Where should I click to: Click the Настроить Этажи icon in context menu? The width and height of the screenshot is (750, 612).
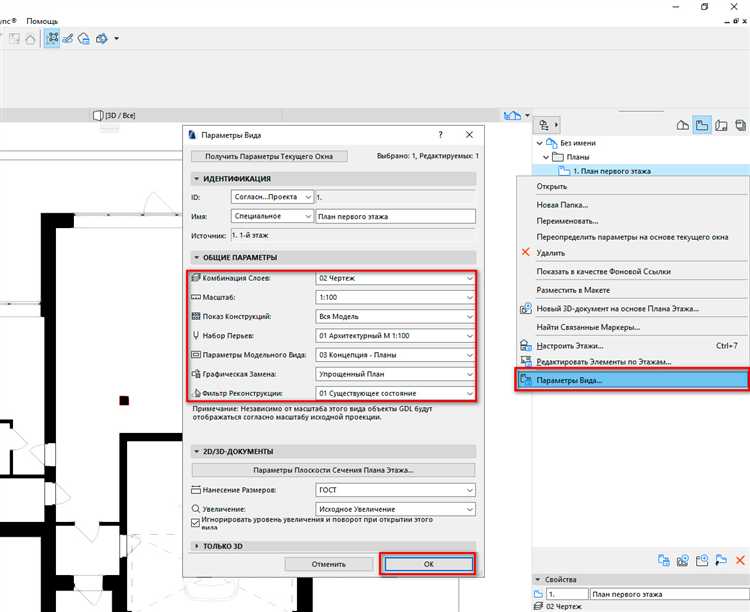(x=526, y=345)
